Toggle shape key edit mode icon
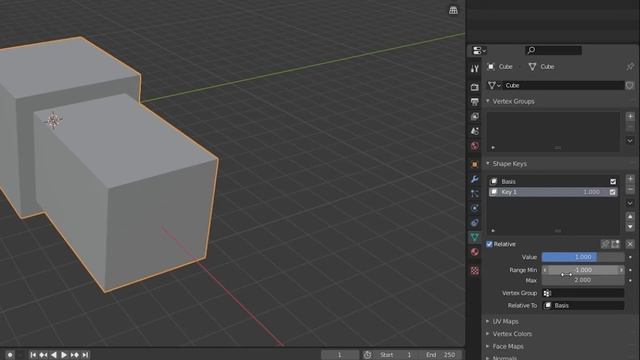The image size is (640, 360). (616, 244)
